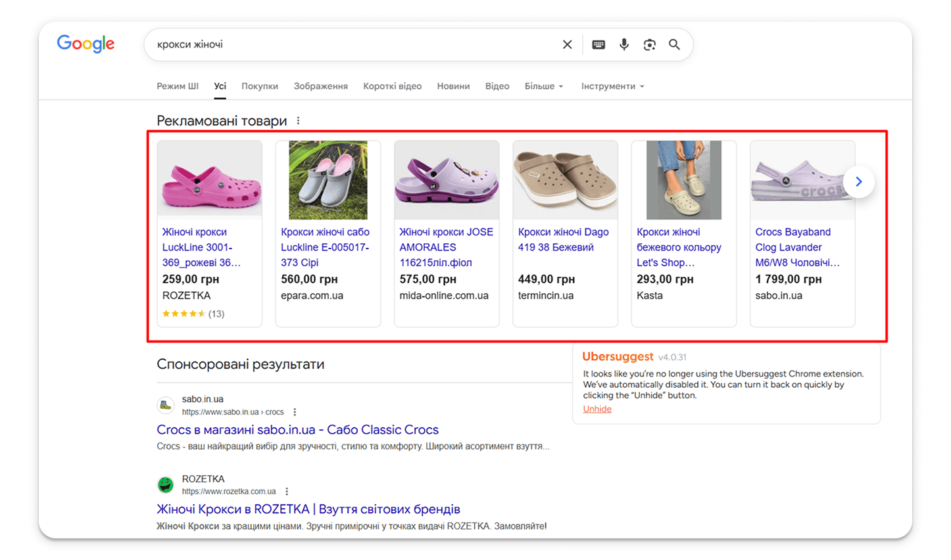Go to the Короткі відео tab
Image resolution: width=951 pixels, height=560 pixels.
393,86
